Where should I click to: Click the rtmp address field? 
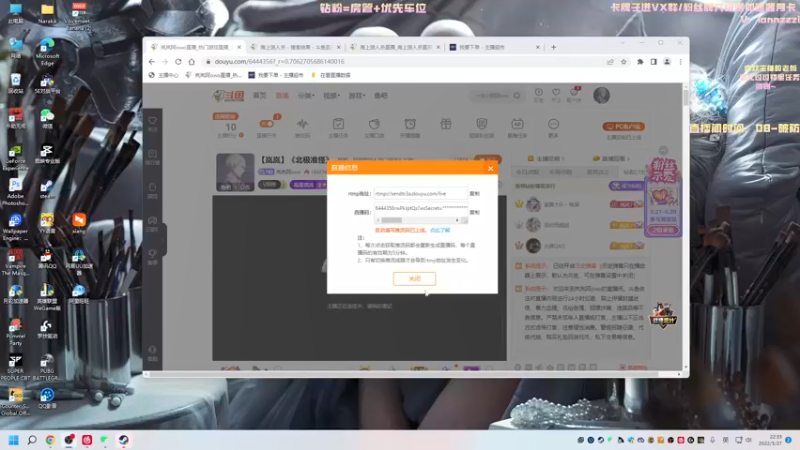pyautogui.click(x=421, y=194)
